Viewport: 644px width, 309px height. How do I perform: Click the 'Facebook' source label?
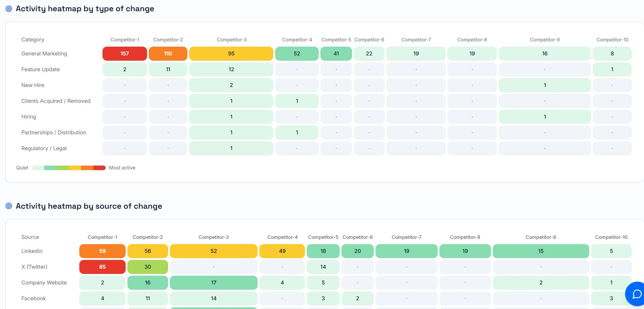[34, 298]
